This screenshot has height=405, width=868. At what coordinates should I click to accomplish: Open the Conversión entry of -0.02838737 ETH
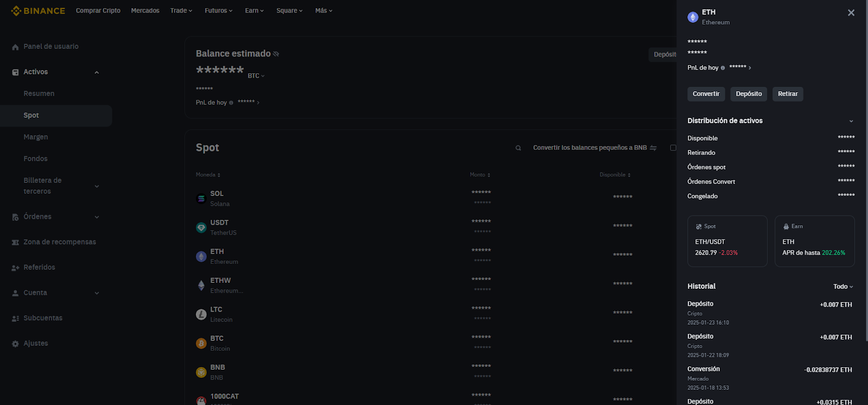click(770, 378)
